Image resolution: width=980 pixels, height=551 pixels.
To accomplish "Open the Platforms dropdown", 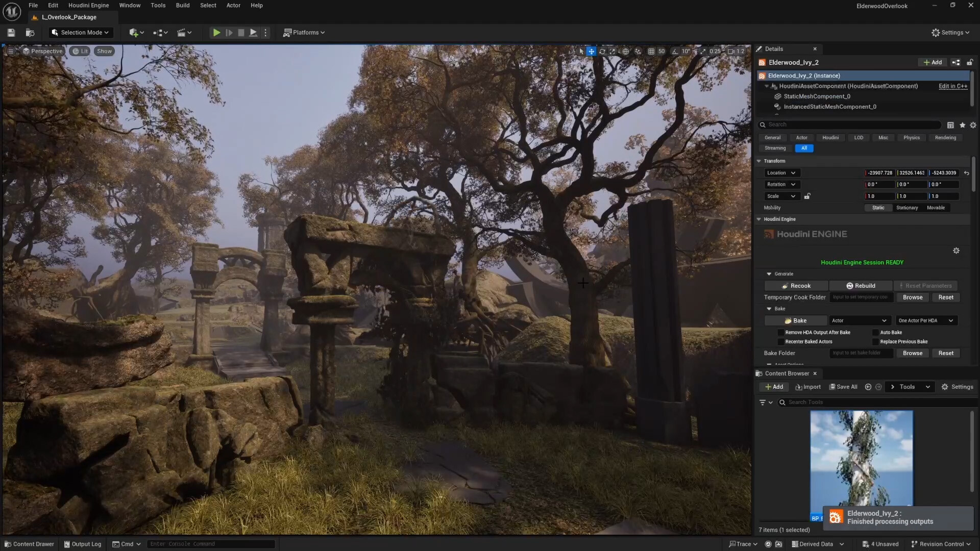I will (x=304, y=32).
